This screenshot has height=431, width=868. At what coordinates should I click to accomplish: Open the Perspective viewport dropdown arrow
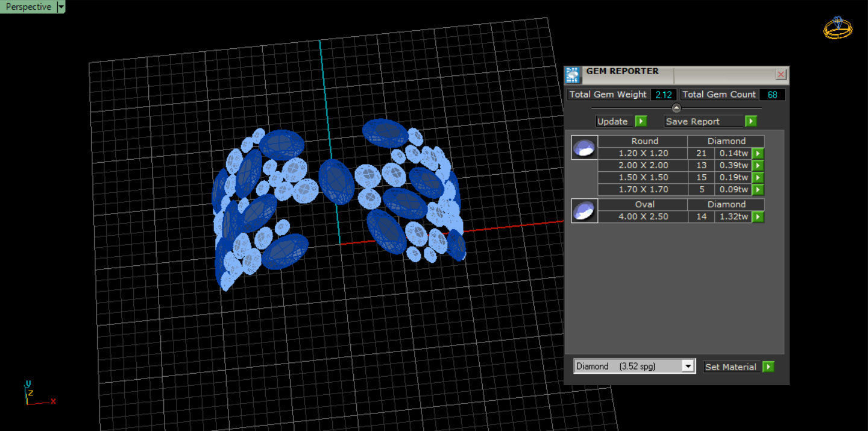[x=61, y=7]
